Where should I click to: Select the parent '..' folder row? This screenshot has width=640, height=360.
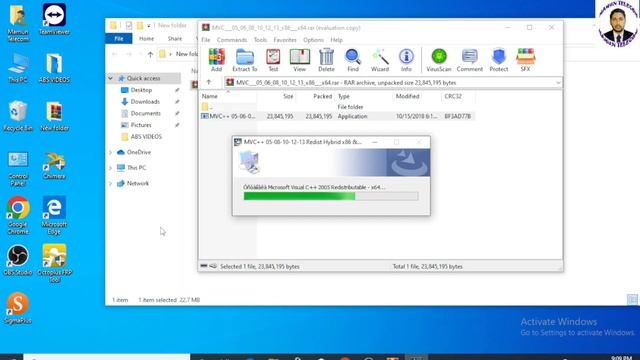point(337,107)
